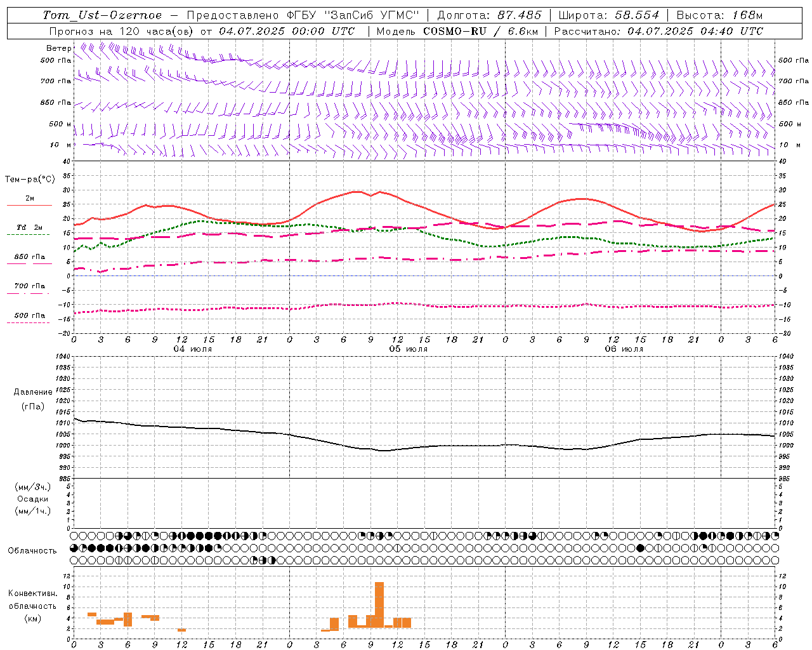Click the '06 июля' date label
The height and width of the screenshot is (650, 812).
point(624,349)
